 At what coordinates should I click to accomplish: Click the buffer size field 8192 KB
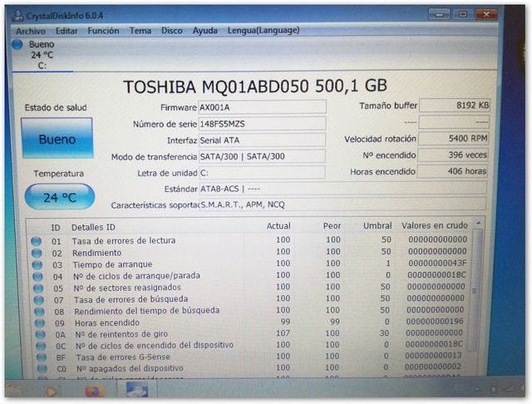pyautogui.click(x=455, y=105)
